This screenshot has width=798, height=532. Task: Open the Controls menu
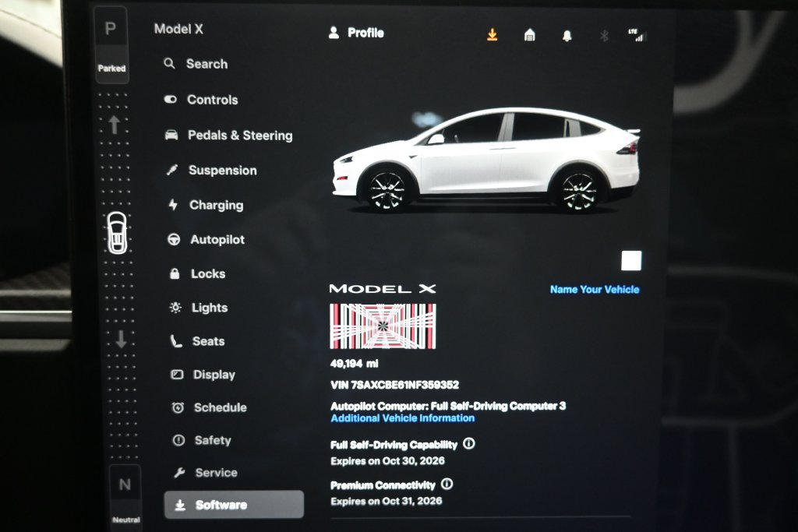202,100
